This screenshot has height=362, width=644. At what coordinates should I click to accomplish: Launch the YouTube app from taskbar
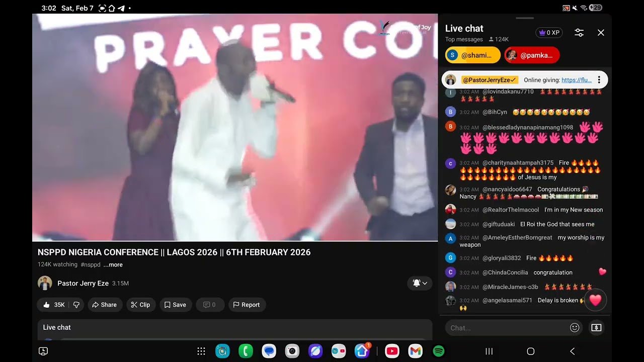pyautogui.click(x=392, y=351)
